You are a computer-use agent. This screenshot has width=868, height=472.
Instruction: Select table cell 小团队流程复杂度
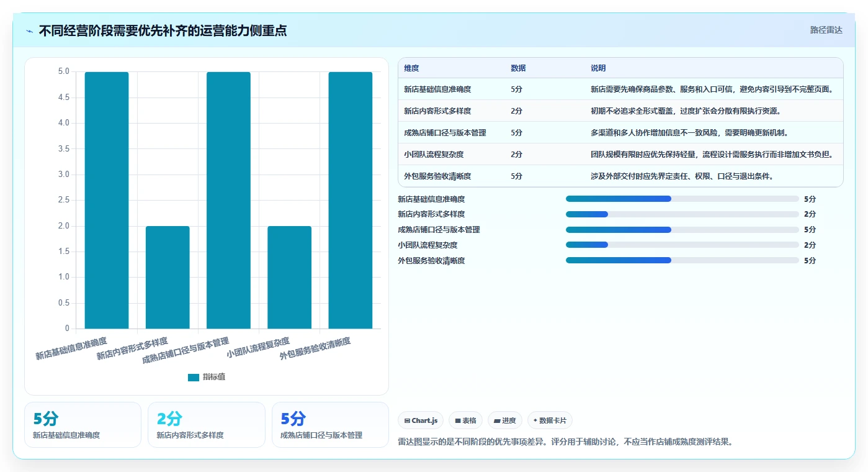(x=434, y=155)
